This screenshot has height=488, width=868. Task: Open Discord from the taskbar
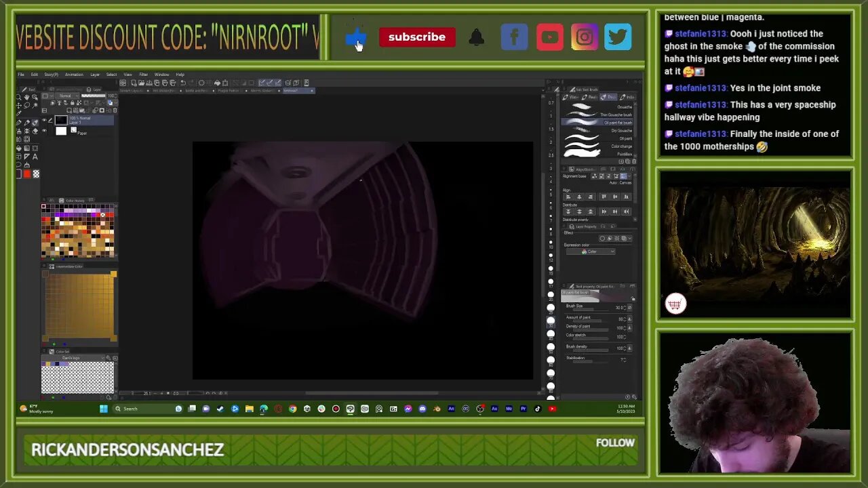pyautogui.click(x=422, y=409)
